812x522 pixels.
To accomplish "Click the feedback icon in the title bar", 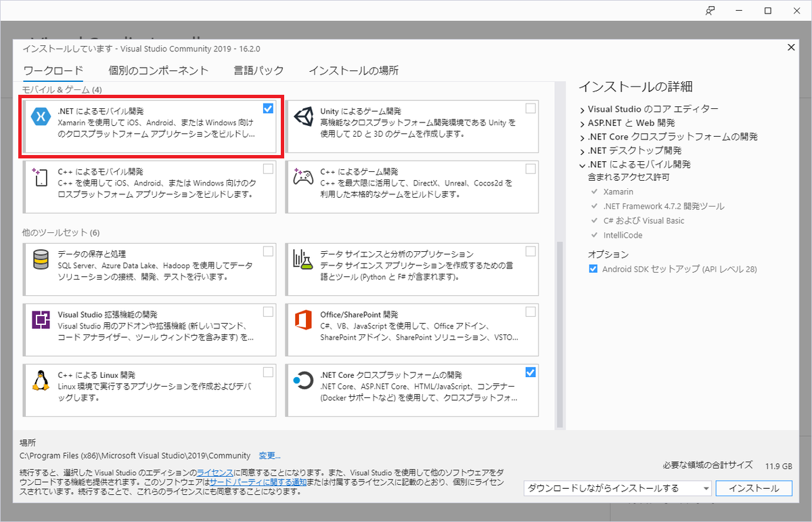I will (710, 11).
